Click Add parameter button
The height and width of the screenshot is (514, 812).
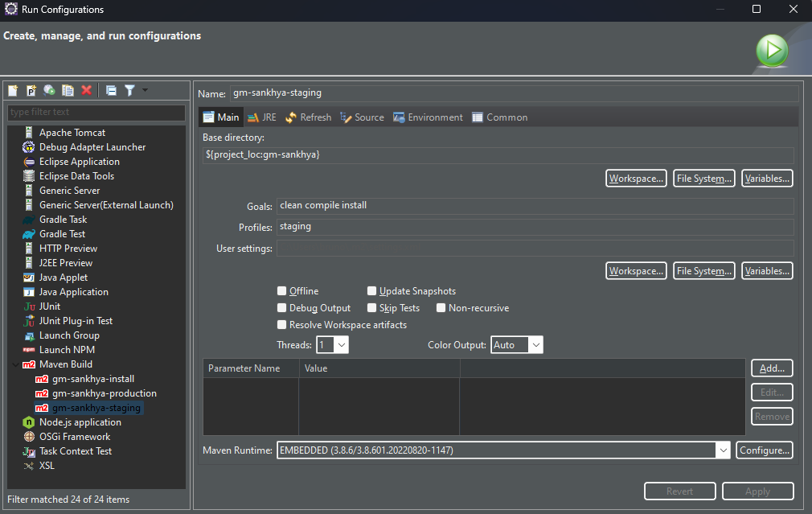(x=772, y=368)
